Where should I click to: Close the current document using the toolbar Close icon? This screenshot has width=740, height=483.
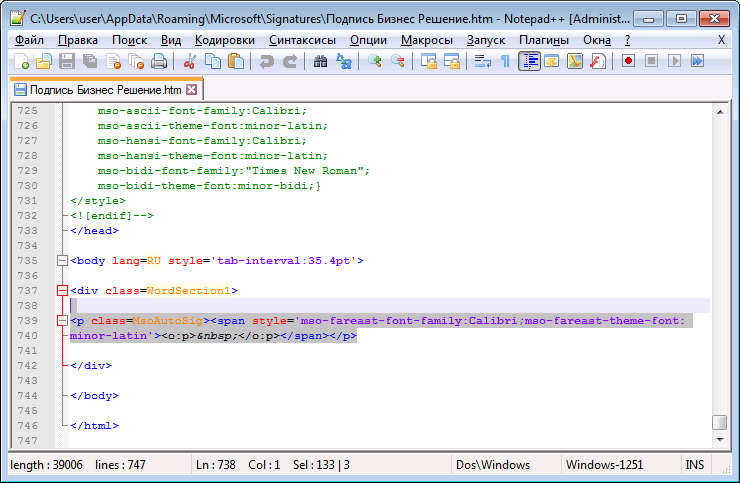(x=113, y=61)
